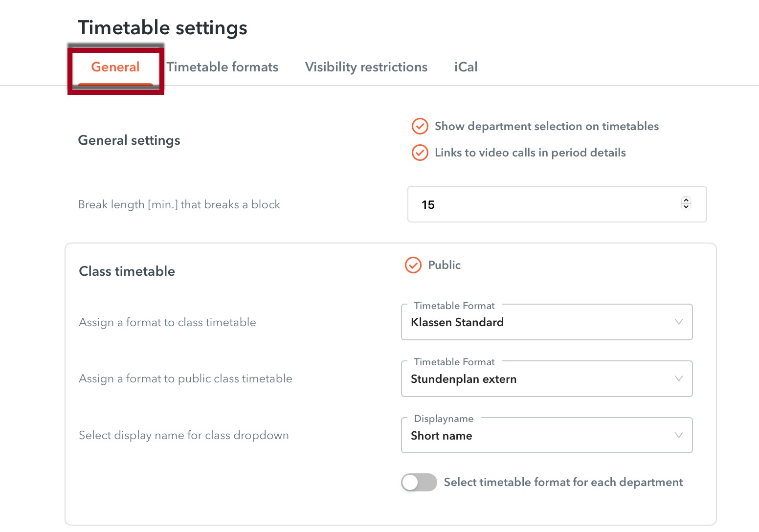Switch to the Timetable formats tab
This screenshot has height=532, width=759.
tap(222, 67)
